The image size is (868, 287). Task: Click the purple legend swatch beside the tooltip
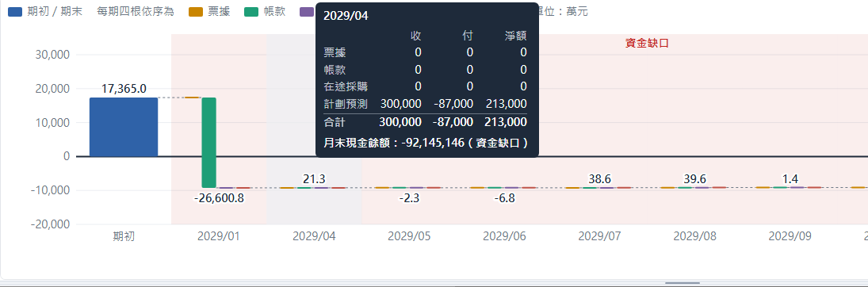307,11
